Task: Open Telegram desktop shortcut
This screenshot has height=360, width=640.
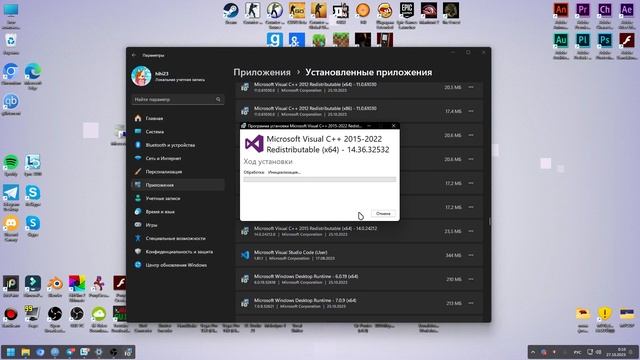Action: pyautogui.click(x=11, y=197)
